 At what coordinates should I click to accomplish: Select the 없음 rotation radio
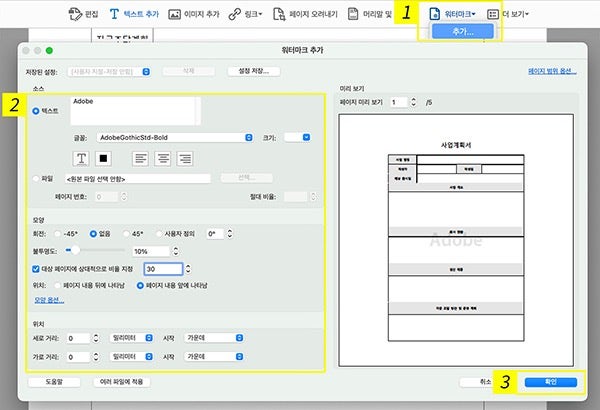click(93, 234)
